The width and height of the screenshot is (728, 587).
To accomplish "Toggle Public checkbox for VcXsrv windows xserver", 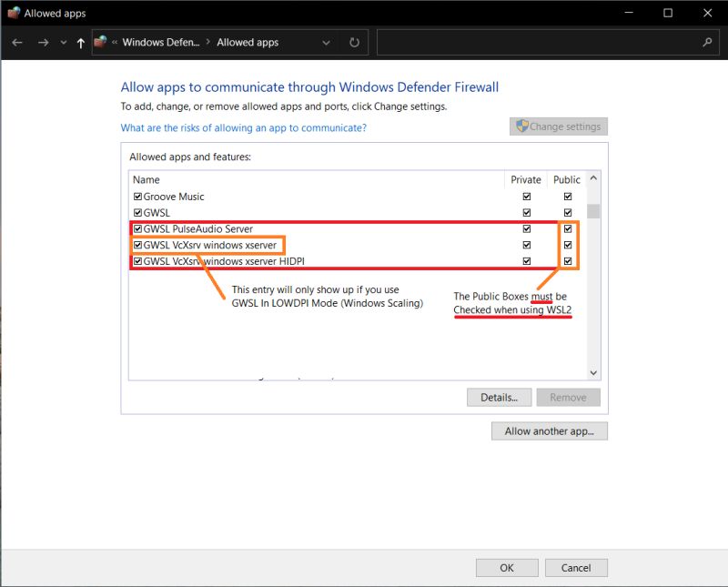I will 568,245.
